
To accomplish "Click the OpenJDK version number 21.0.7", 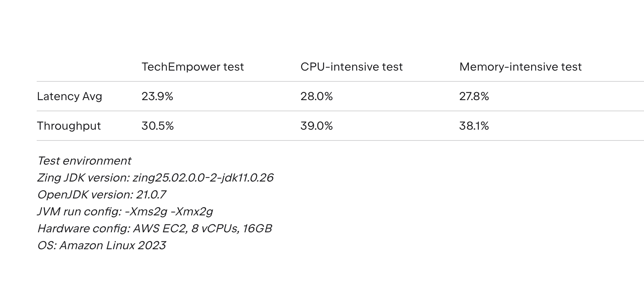I will (x=151, y=194).
